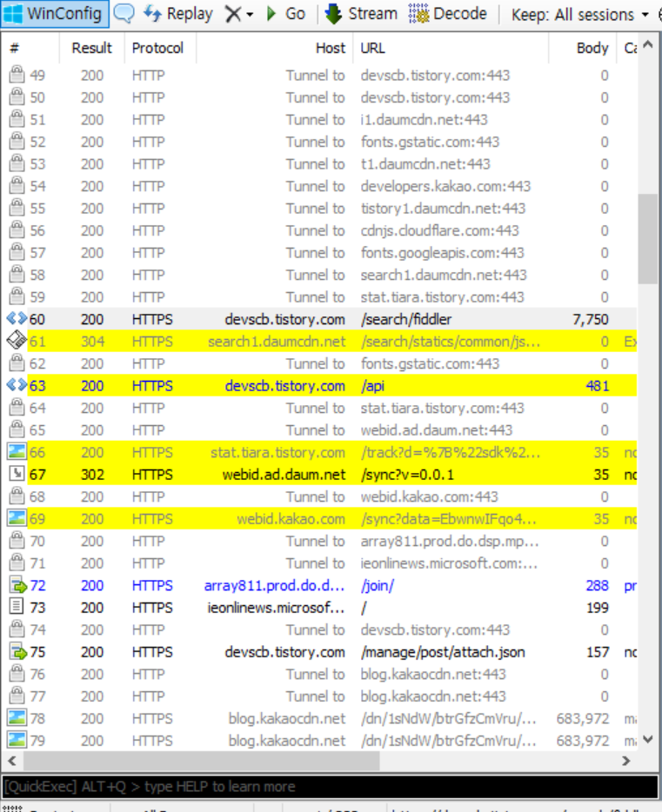Viewport: 662px width, 812px height.
Task: Sort by the # column header
Action: point(30,48)
